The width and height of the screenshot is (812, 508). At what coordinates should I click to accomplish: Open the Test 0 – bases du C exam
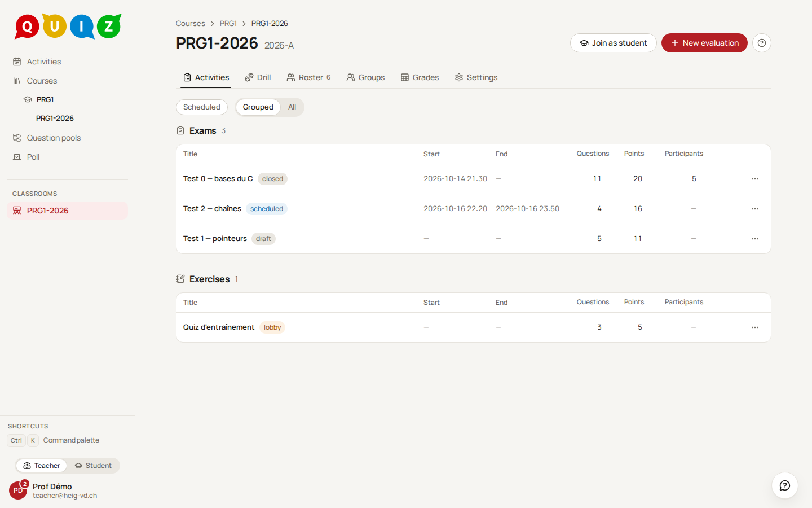point(218,179)
